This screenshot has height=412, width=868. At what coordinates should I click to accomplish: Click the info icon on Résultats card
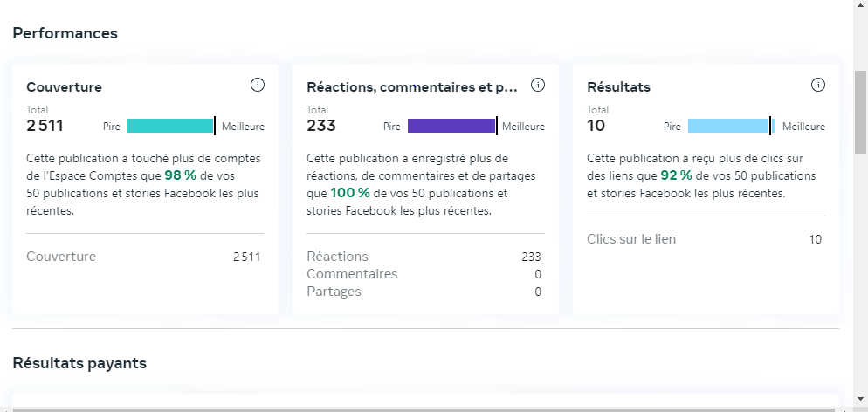pos(818,85)
